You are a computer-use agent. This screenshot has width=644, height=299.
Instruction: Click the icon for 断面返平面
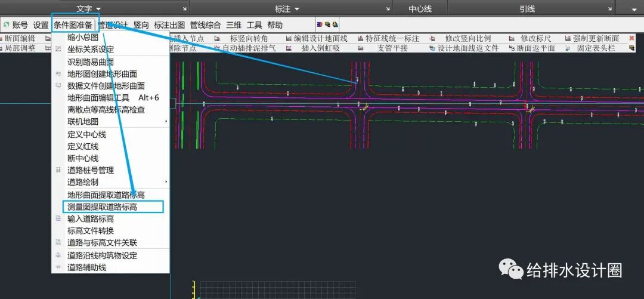(x=512, y=48)
